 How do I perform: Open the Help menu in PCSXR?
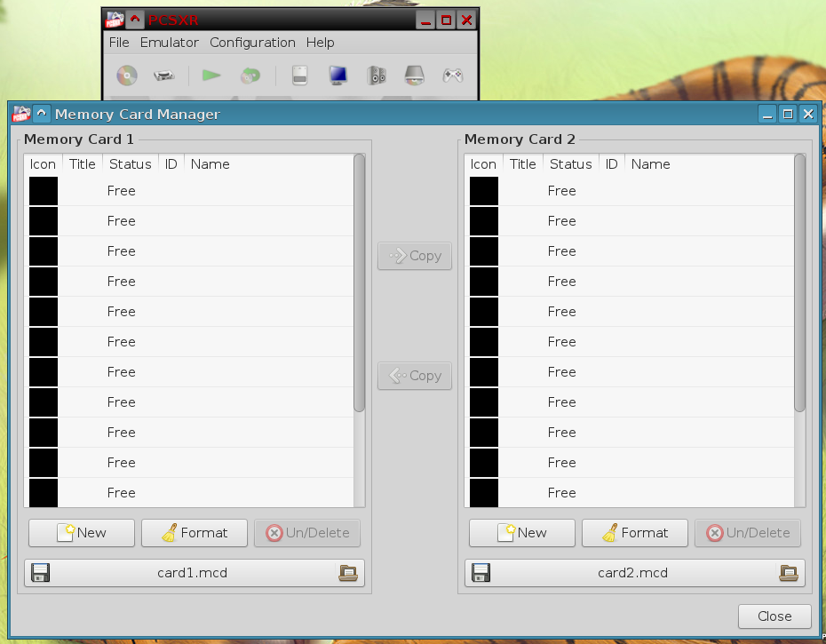pyautogui.click(x=321, y=42)
